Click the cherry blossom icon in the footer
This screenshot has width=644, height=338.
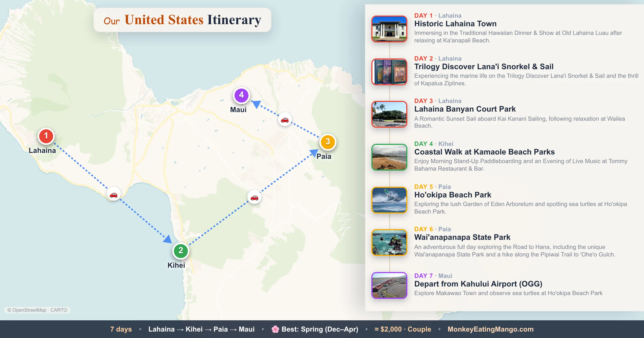tap(275, 329)
